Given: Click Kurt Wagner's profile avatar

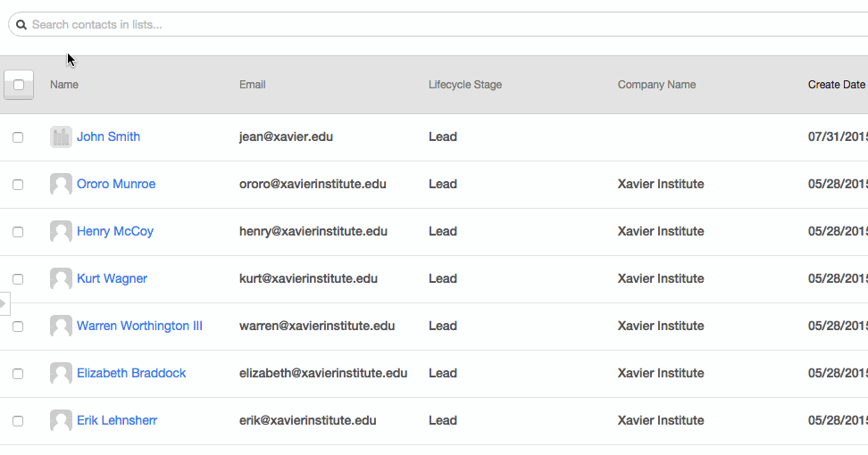Looking at the screenshot, I should [61, 278].
